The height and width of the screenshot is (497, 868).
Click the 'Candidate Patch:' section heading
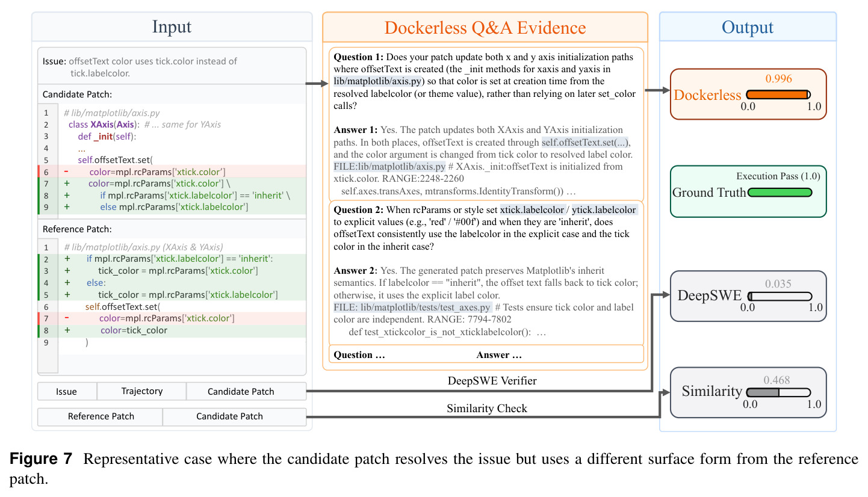(77, 94)
